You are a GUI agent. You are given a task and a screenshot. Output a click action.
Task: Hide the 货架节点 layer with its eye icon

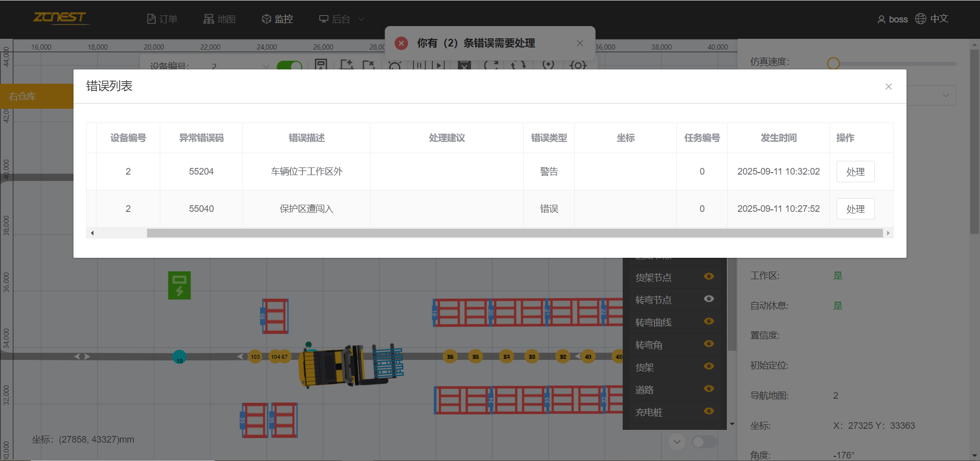708,276
